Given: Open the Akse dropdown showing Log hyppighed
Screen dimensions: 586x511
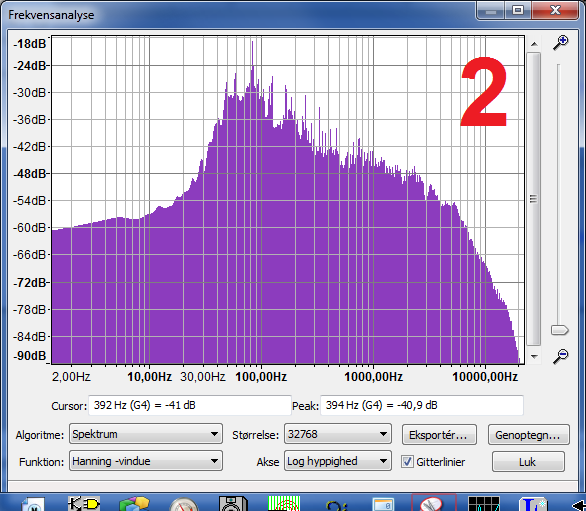Looking at the screenshot, I should (337, 461).
